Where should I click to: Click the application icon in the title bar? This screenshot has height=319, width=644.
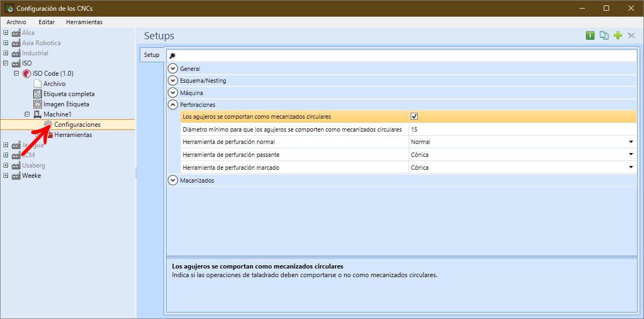click(x=8, y=8)
